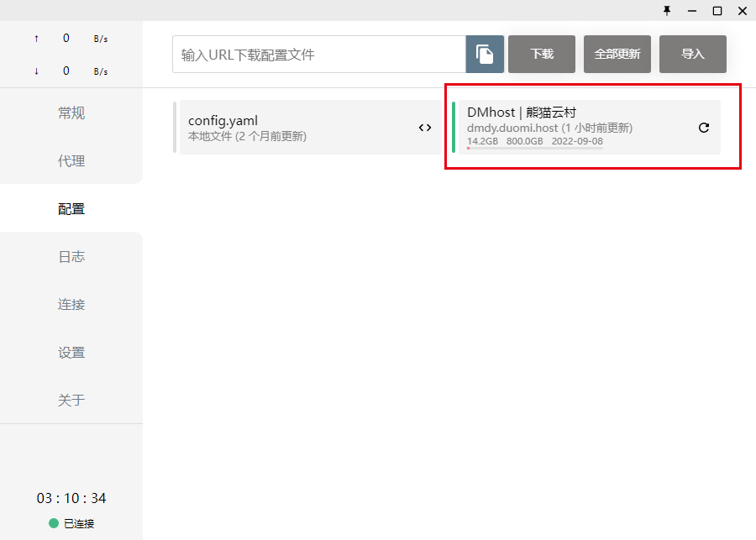The height and width of the screenshot is (540, 756).
Task: Maximize the Clash window
Action: (x=717, y=10)
